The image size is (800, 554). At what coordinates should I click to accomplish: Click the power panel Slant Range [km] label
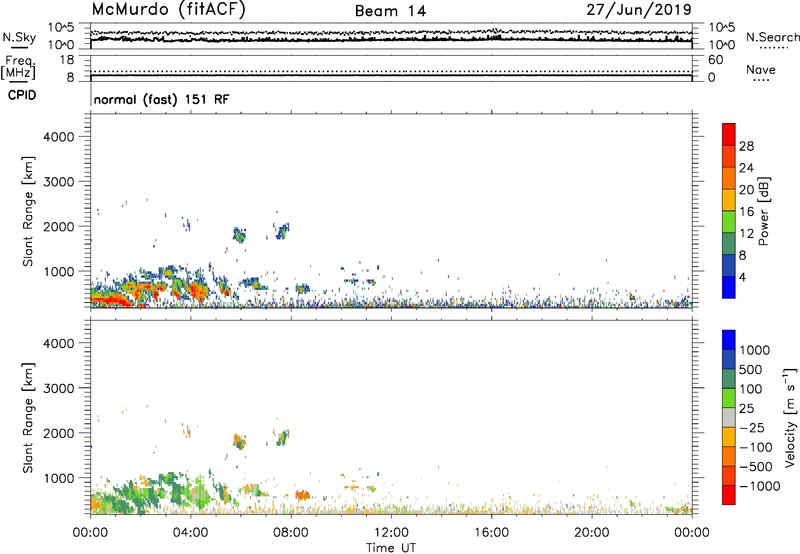(28, 211)
